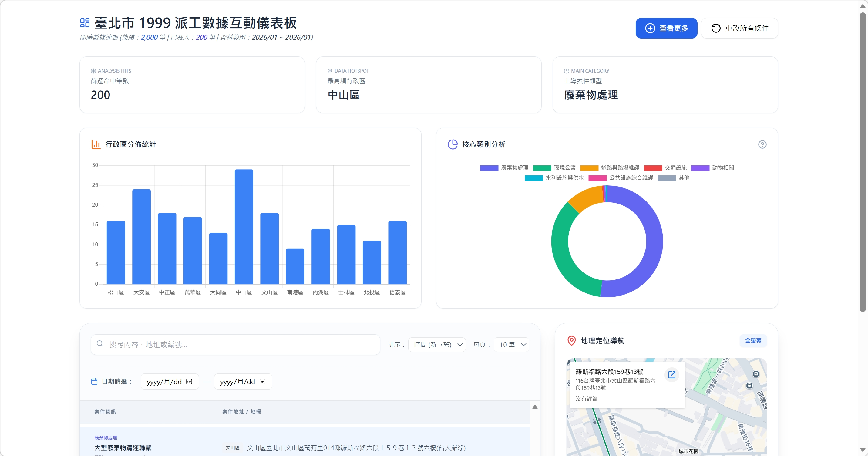Click the bar chart icon by 行政區分佈統計

(x=96, y=144)
